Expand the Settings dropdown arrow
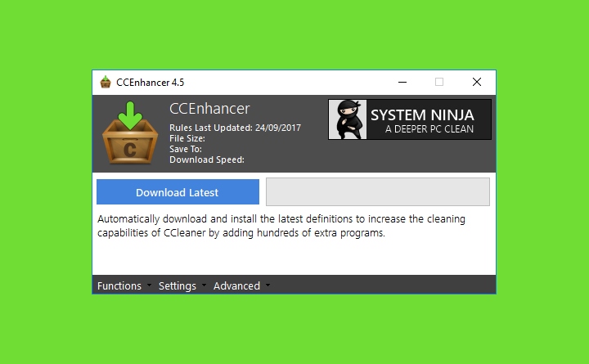This screenshot has height=364, width=589. pyautogui.click(x=204, y=285)
